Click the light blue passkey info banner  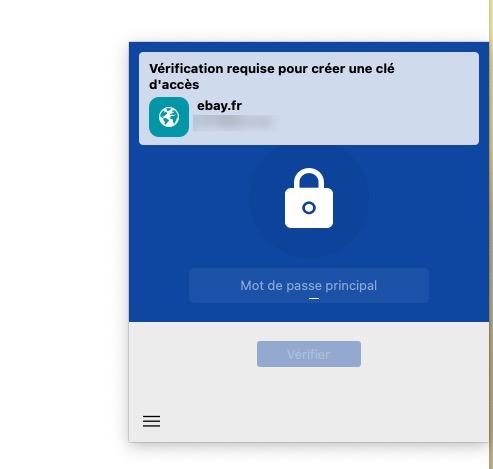click(309, 99)
